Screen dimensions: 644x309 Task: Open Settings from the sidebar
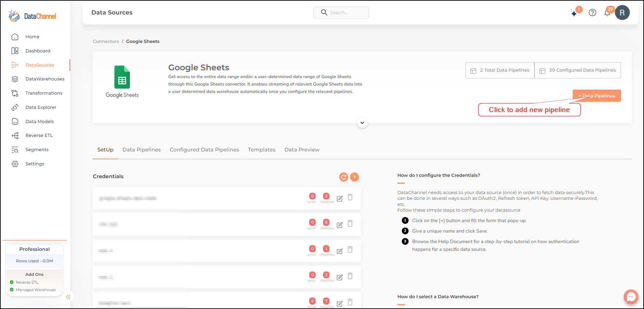point(34,164)
